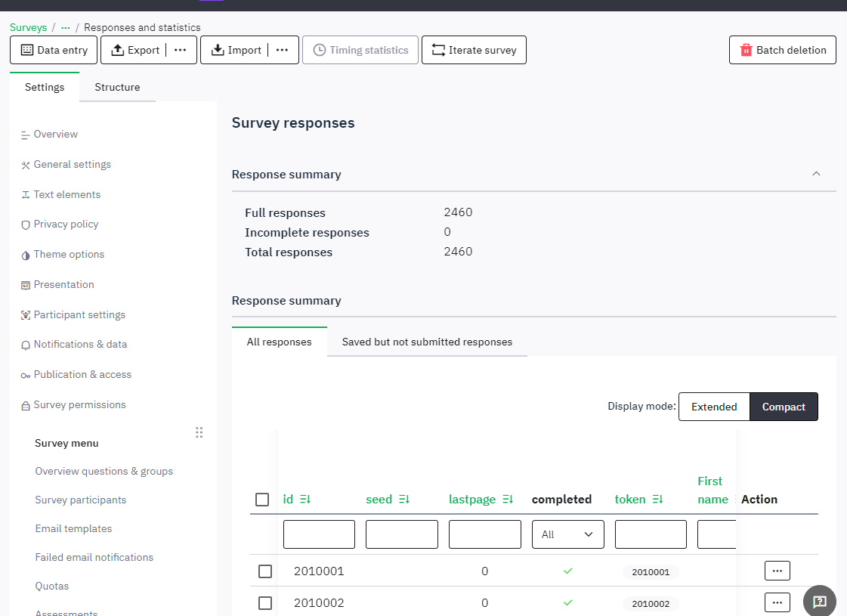Collapse the Response summary section
847x616 pixels.
point(816,174)
